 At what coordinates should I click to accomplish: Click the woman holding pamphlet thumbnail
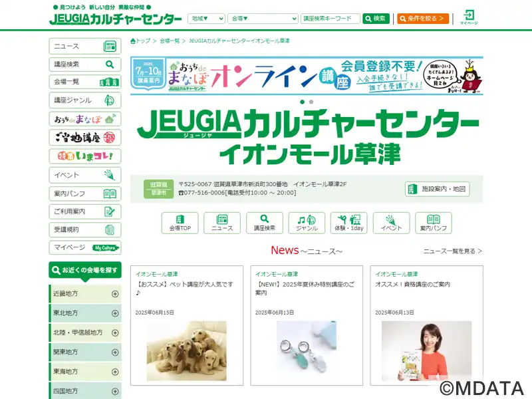click(426, 351)
